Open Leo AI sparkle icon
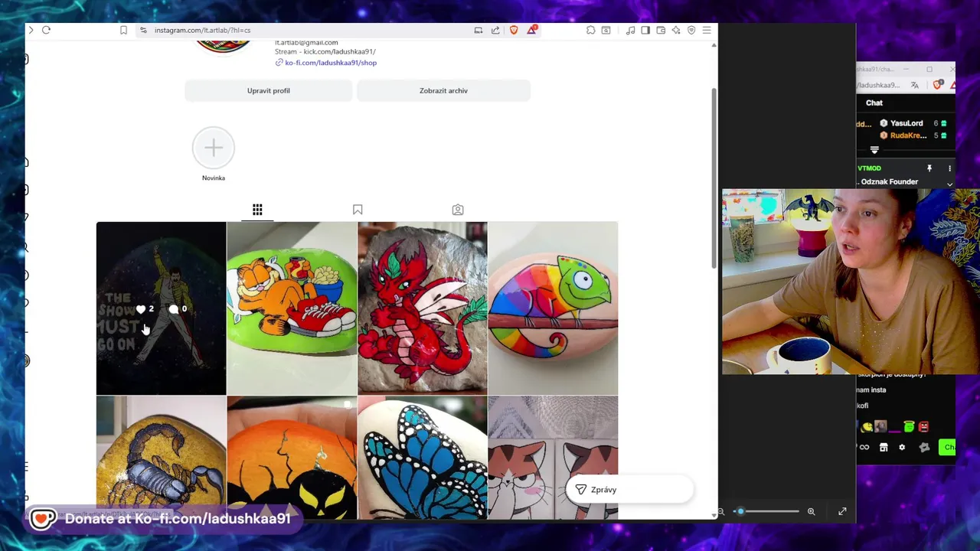Viewport: 980px width, 551px height. coord(676,30)
